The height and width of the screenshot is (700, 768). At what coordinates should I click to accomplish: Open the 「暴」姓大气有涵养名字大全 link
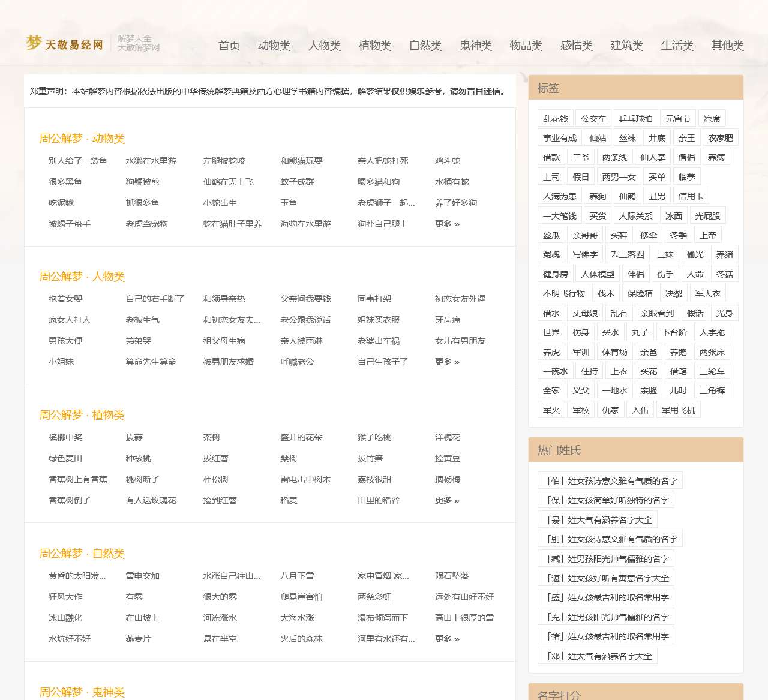pos(598,520)
